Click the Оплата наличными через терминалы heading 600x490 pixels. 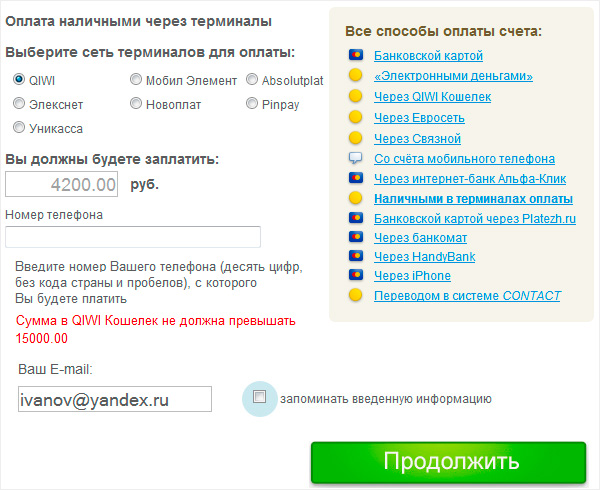139,21
